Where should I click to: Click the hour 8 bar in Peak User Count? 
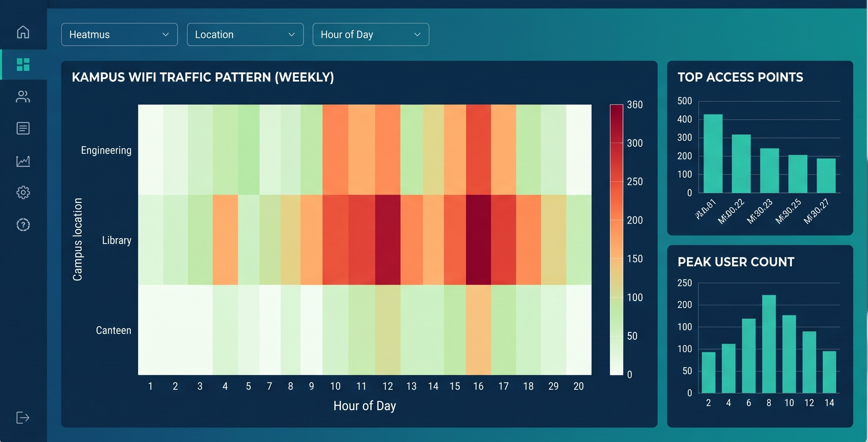pyautogui.click(x=769, y=344)
